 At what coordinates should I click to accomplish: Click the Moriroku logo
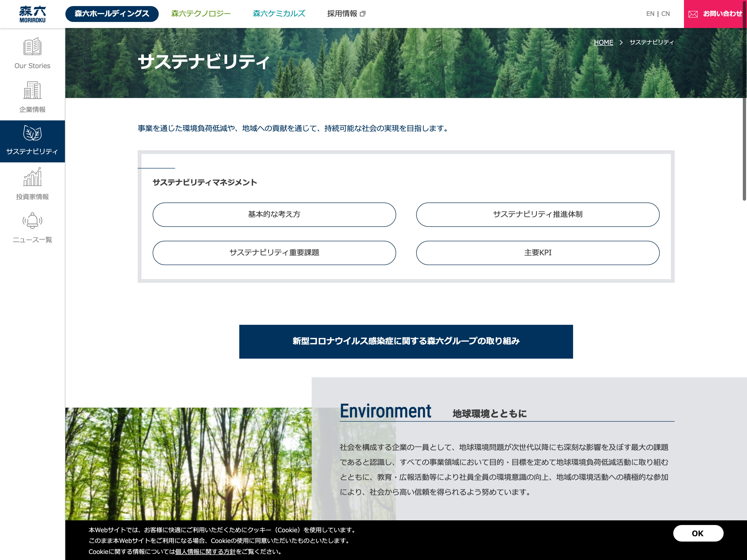coord(32,14)
